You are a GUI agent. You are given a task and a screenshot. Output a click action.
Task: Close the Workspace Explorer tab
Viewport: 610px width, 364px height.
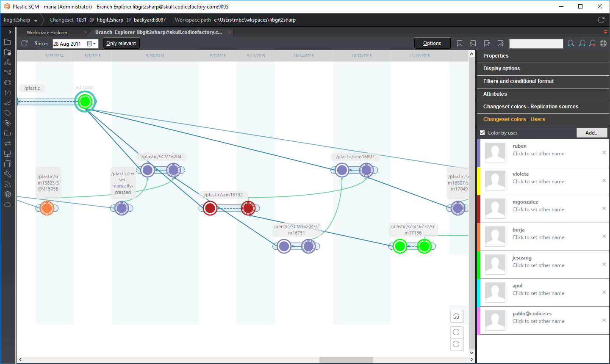pos(85,33)
